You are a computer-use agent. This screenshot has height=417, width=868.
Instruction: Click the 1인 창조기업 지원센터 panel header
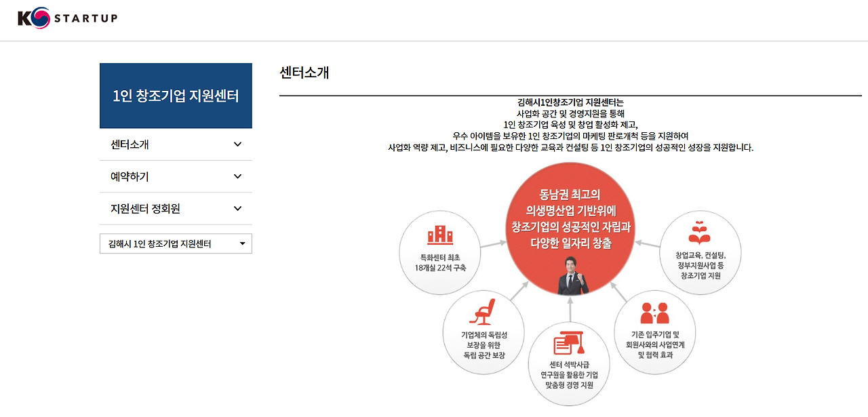pos(176,96)
